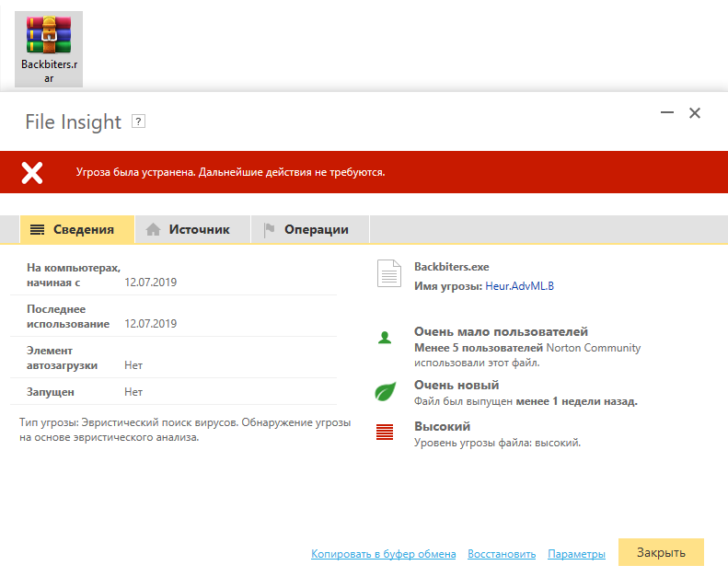The image size is (728, 577).
Task: Click the Очень новый heading
Action: tap(456, 385)
